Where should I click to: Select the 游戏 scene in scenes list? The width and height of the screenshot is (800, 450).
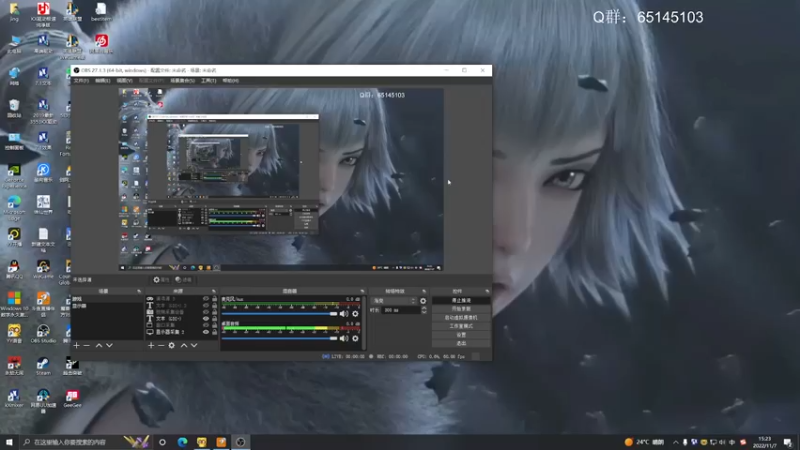tap(107, 299)
